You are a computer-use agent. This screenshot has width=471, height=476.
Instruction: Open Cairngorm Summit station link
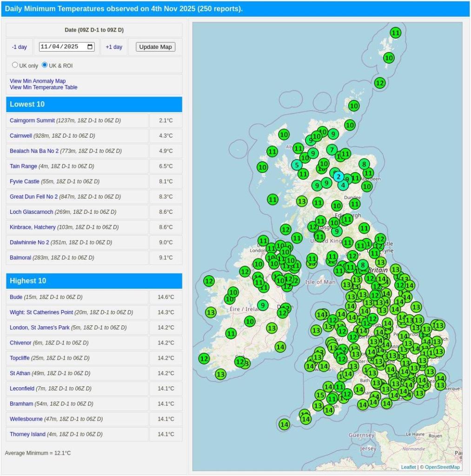point(32,120)
